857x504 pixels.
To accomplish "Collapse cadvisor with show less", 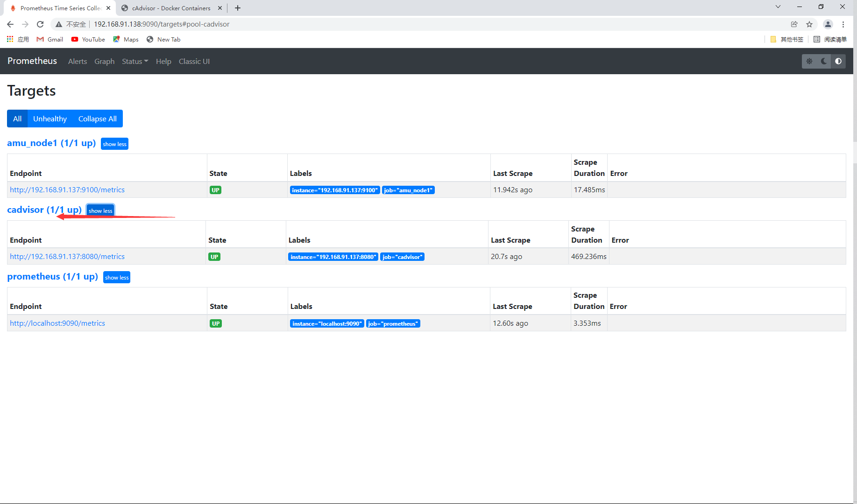I will 100,210.
